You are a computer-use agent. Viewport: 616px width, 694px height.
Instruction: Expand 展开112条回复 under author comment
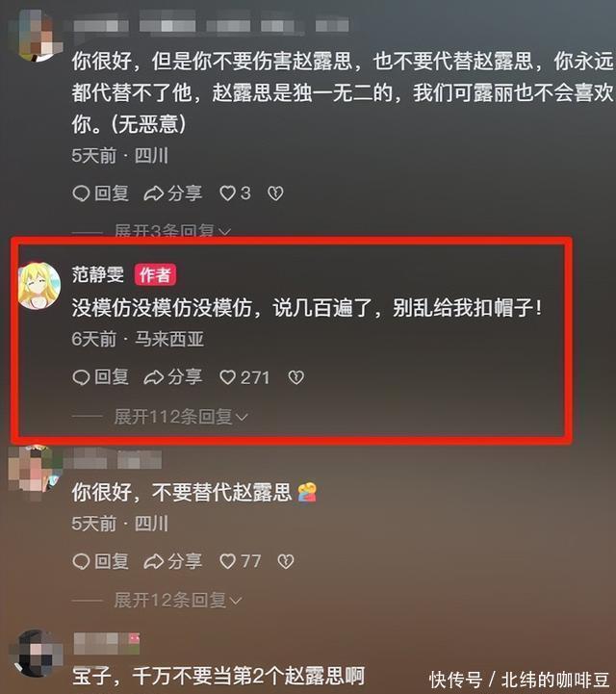pyautogui.click(x=181, y=417)
